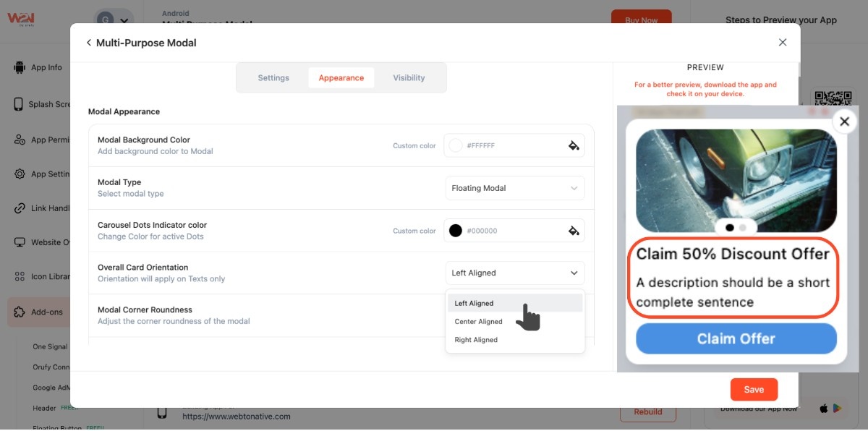Screen dimensions: 868x431
Task: Close the preview popup with X icon
Action: pos(844,121)
